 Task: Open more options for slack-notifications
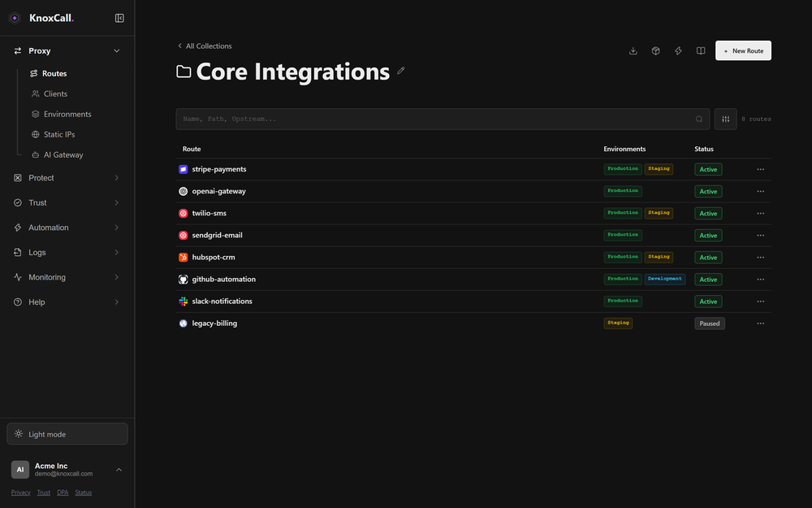pyautogui.click(x=760, y=302)
